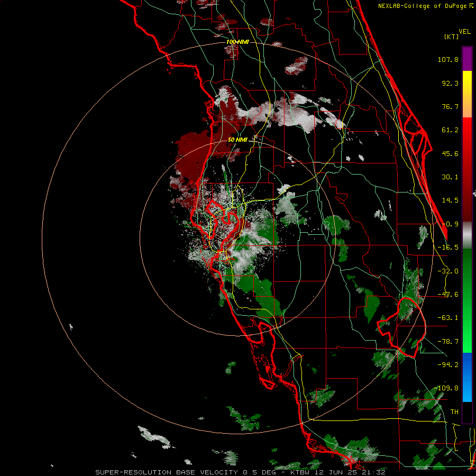
Task: Click the -63.1 scale value
Action: 448,318
